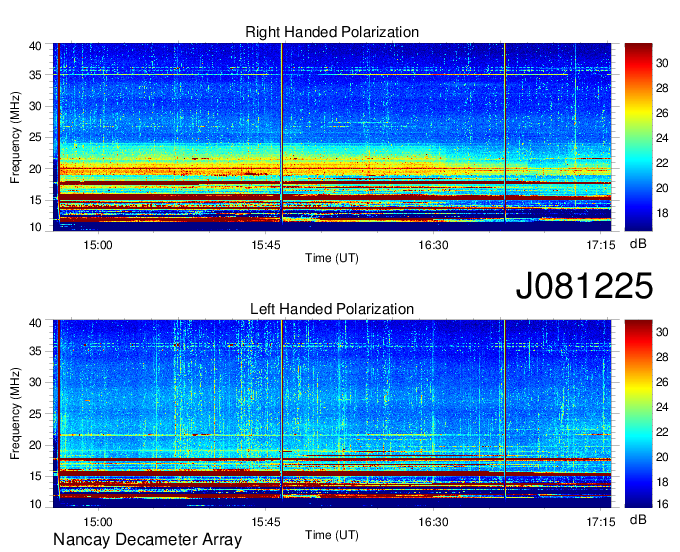Click the "dB" unit under the Left Handed color bar

[638, 519]
